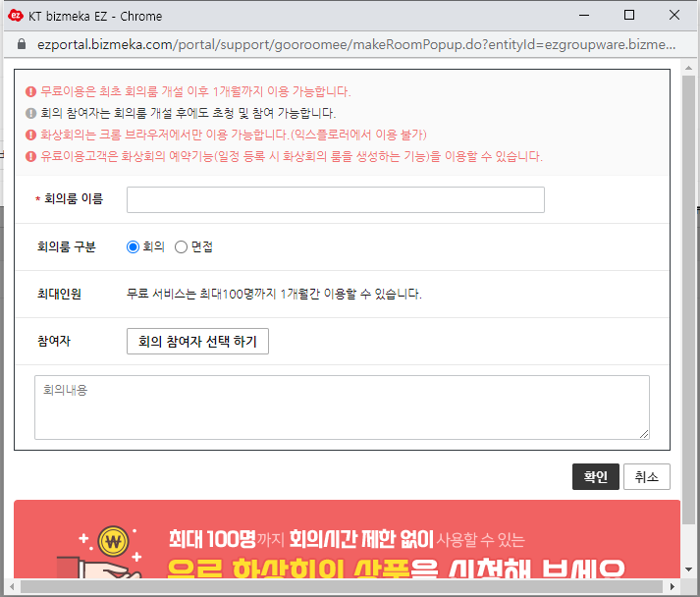Click inside the 회의내용 text area
Viewport: 700px width, 597px height.
[x=342, y=407]
